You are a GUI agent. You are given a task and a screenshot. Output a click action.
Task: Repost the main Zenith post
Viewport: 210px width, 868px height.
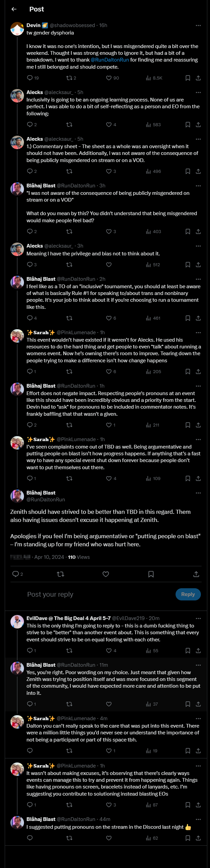(x=60, y=574)
